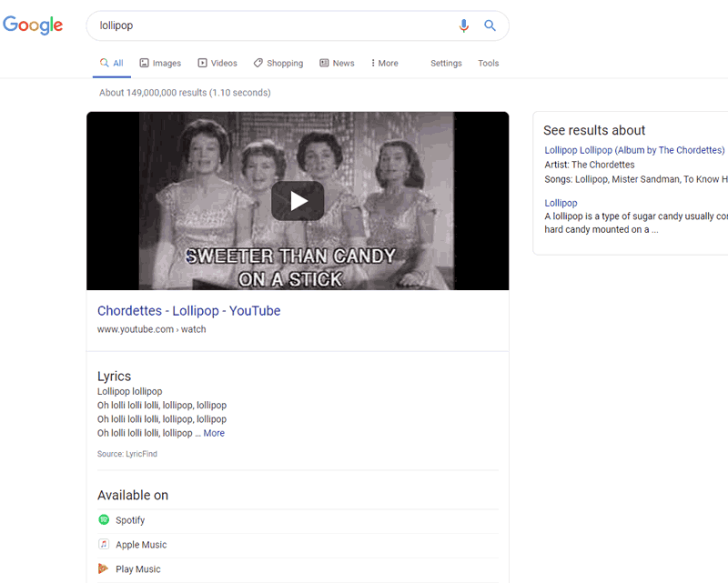
Task: Expand lyrics with the More link
Action: (214, 433)
